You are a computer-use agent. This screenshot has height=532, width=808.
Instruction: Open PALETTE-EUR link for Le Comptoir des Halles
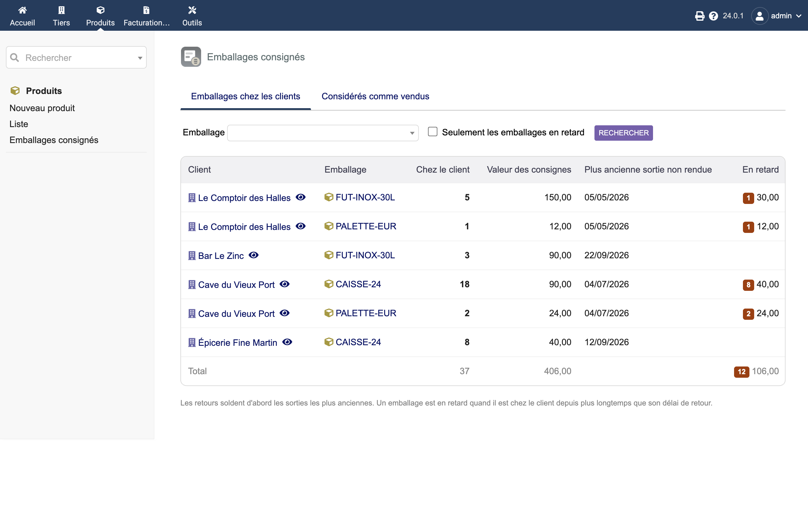click(x=366, y=226)
